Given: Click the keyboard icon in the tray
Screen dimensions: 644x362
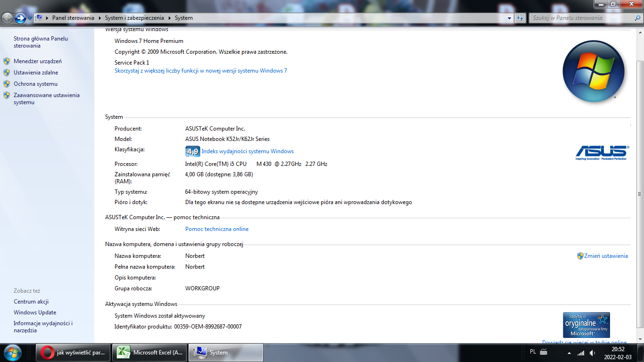Looking at the screenshot, I should click(543, 352).
